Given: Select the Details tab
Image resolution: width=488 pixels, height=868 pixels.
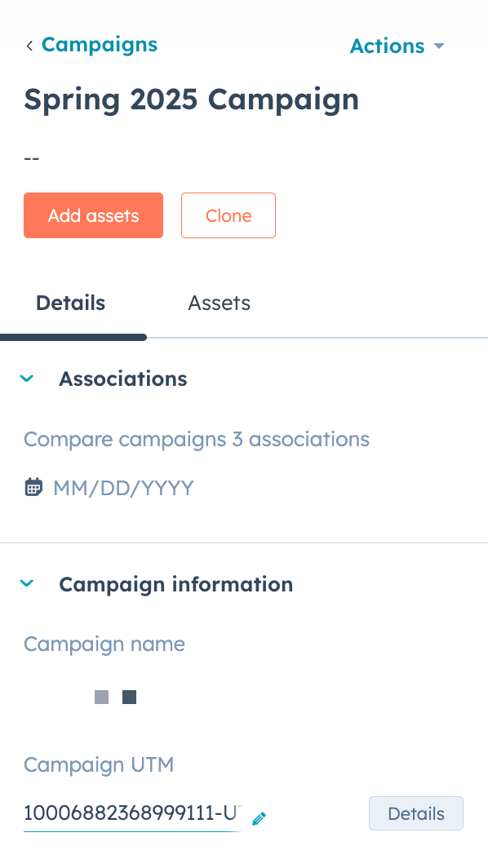Looking at the screenshot, I should coord(70,303).
